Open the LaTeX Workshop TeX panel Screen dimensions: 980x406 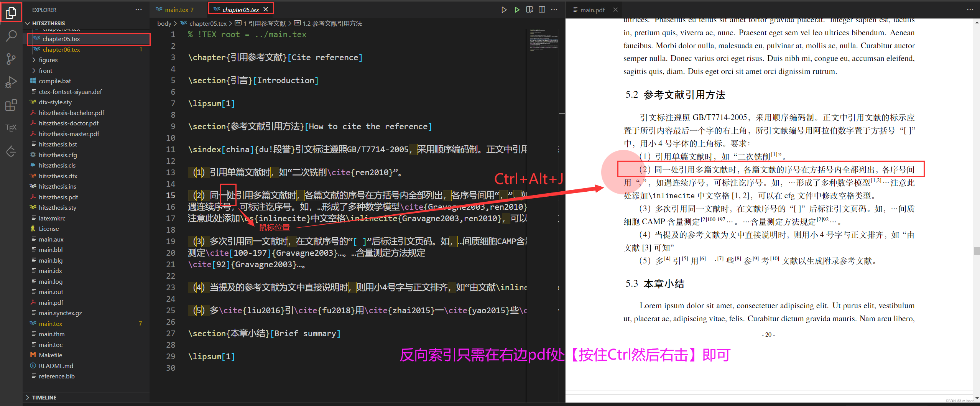(x=11, y=128)
